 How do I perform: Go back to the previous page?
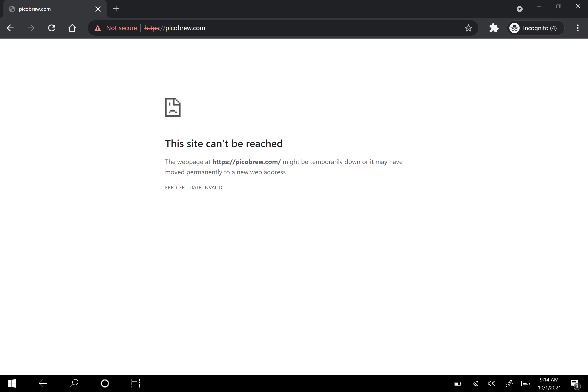click(x=10, y=28)
